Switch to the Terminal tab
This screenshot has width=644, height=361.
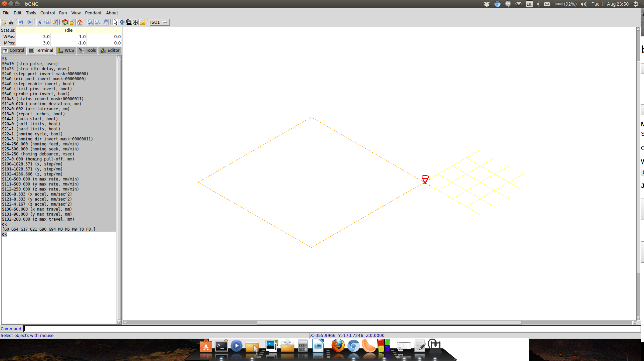click(x=41, y=50)
